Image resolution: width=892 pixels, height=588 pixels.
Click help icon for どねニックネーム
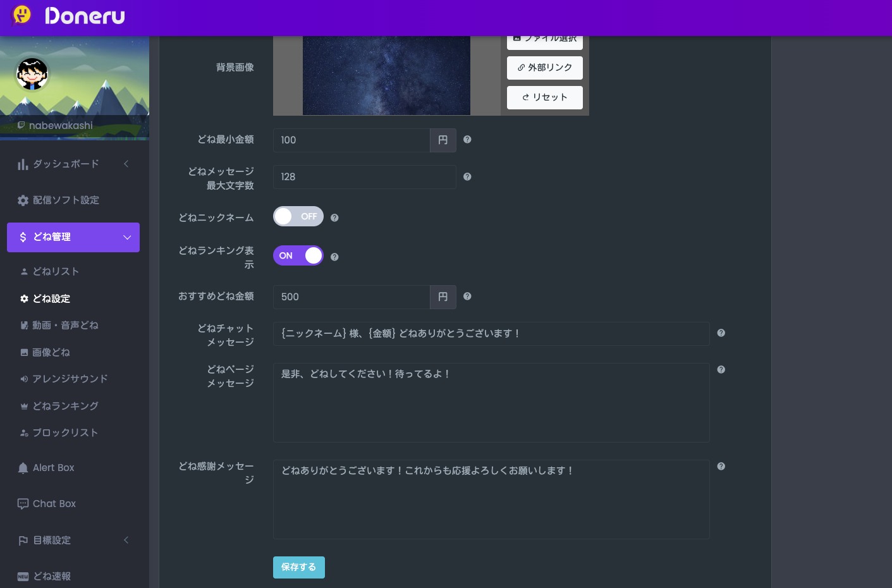334,218
